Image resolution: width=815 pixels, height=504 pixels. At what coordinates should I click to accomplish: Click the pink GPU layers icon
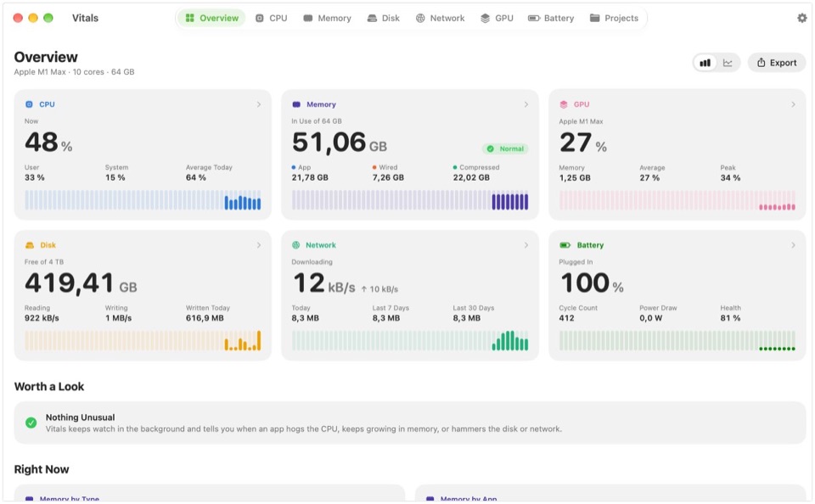click(564, 104)
